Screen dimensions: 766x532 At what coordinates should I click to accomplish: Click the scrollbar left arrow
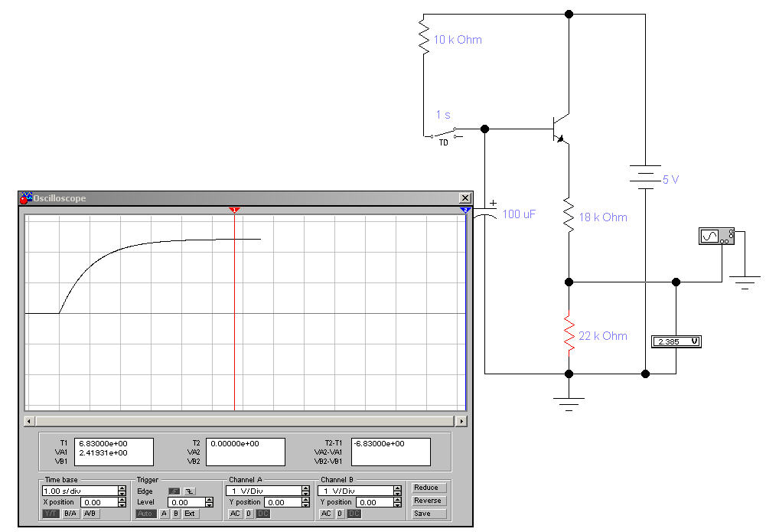pyautogui.click(x=29, y=421)
